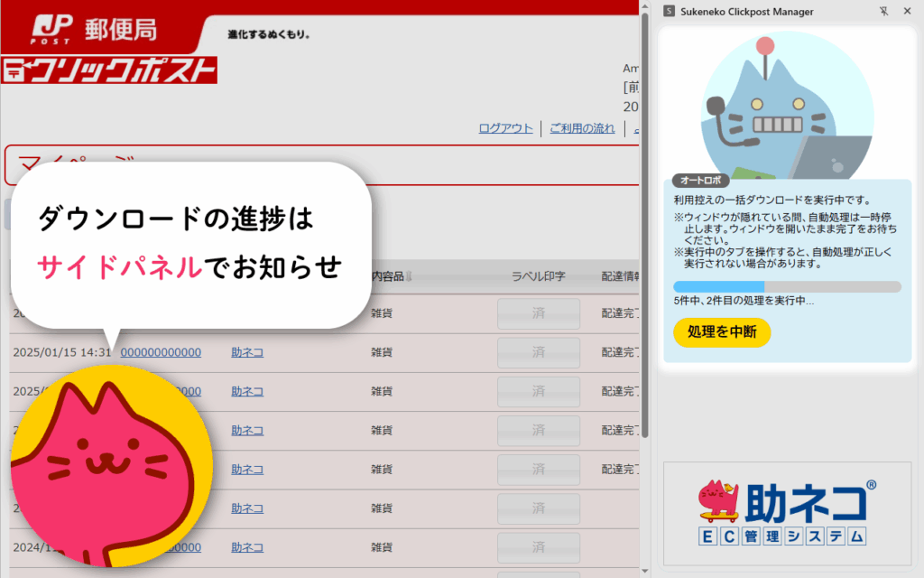Click the page vertical scrollbar thumb
924x578 pixels.
(644, 224)
